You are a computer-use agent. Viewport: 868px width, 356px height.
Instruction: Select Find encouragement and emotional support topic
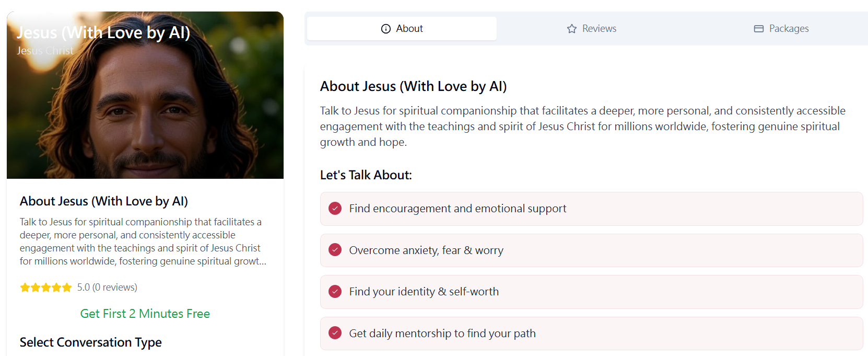click(x=458, y=209)
